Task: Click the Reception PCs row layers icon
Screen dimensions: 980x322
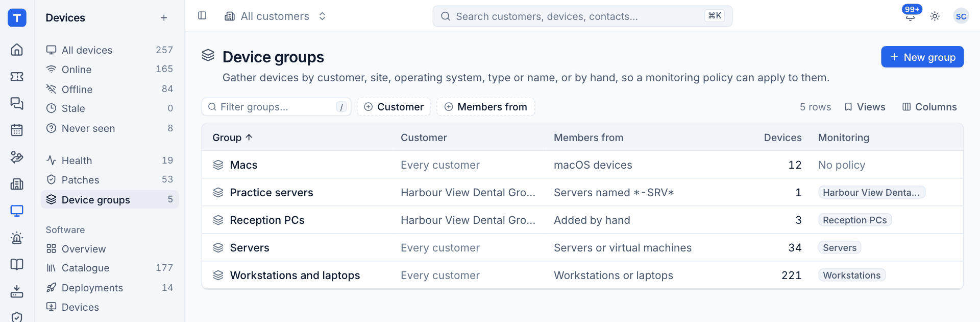Action: coord(218,220)
